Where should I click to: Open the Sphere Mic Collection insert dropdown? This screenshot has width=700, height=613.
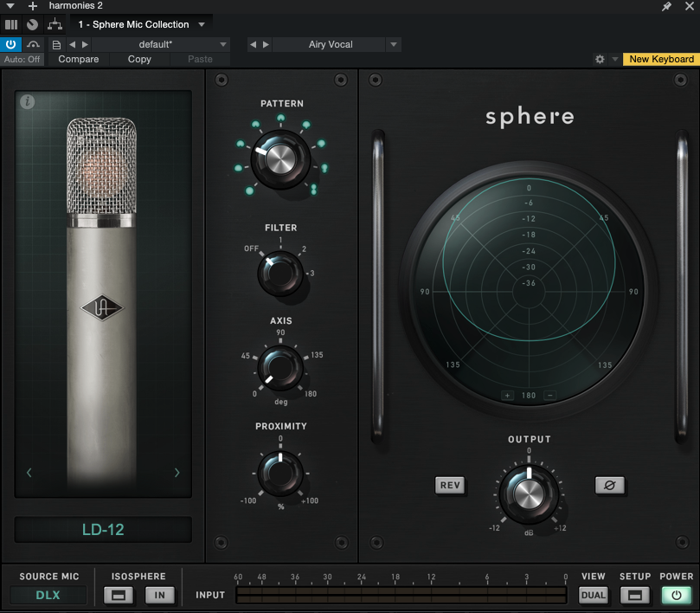202,24
